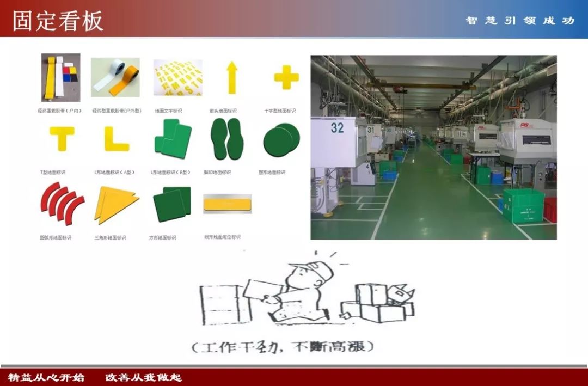This screenshot has width=588, height=386.
Task: Open the outdoor tape rolls photo
Action: pyautogui.click(x=115, y=77)
